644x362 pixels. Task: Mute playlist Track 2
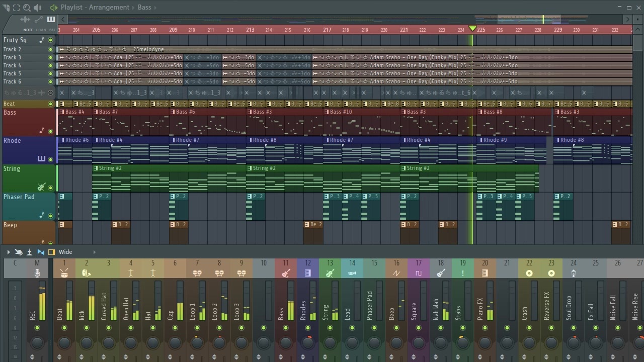pyautogui.click(x=50, y=49)
